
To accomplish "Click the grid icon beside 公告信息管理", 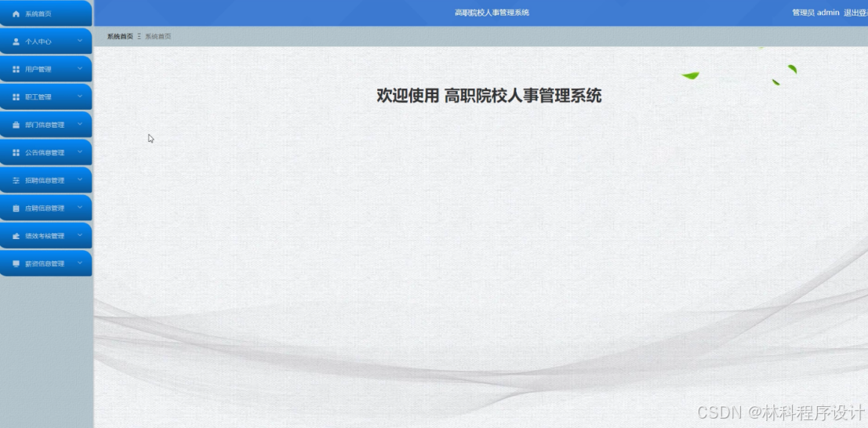I will [16, 153].
